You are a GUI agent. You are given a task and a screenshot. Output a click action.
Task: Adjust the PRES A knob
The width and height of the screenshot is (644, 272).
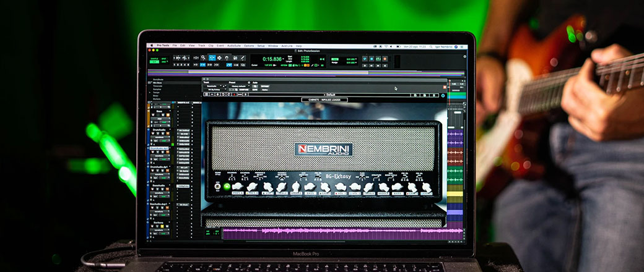click(x=237, y=187)
